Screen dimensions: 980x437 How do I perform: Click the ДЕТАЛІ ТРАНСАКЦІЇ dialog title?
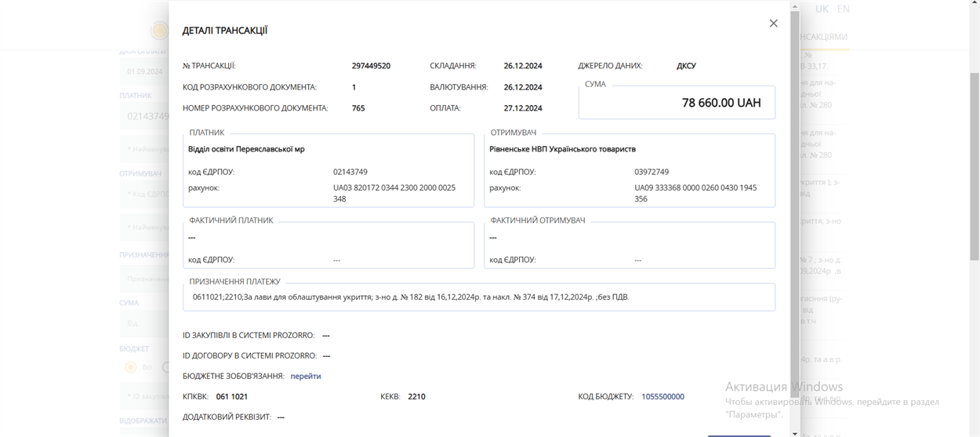225,31
